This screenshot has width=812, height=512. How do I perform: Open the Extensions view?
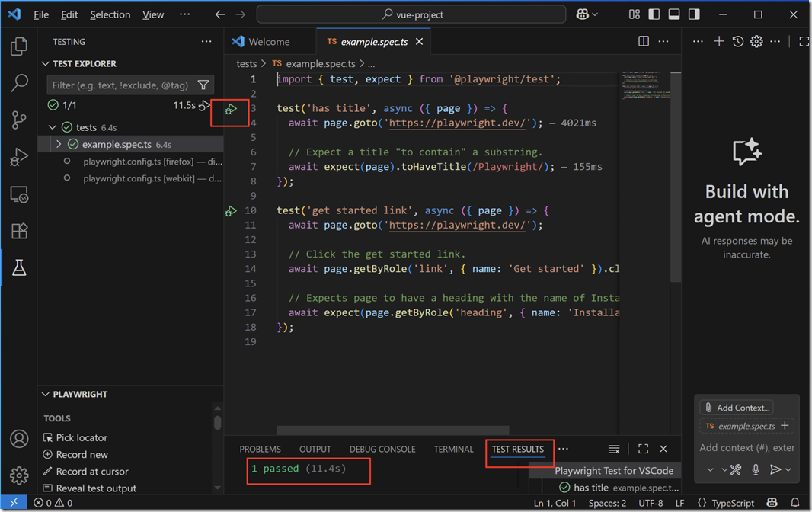click(x=19, y=231)
